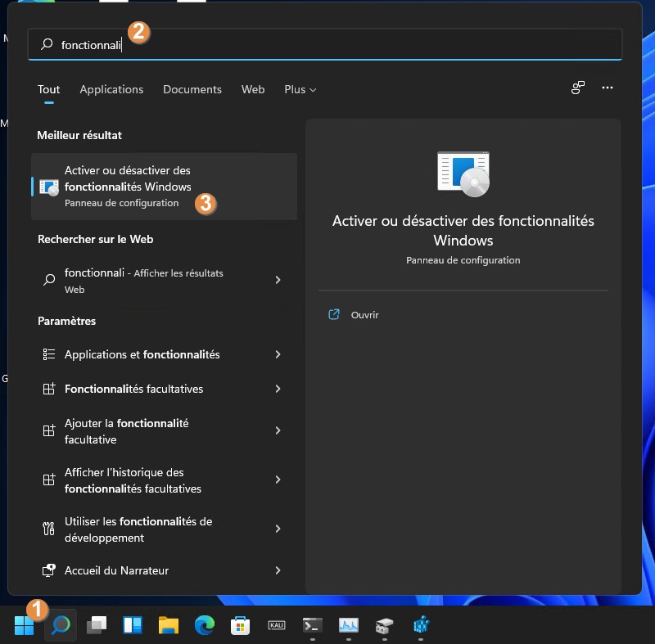Open Task View from the taskbar
The width and height of the screenshot is (655, 644).
coord(97,626)
